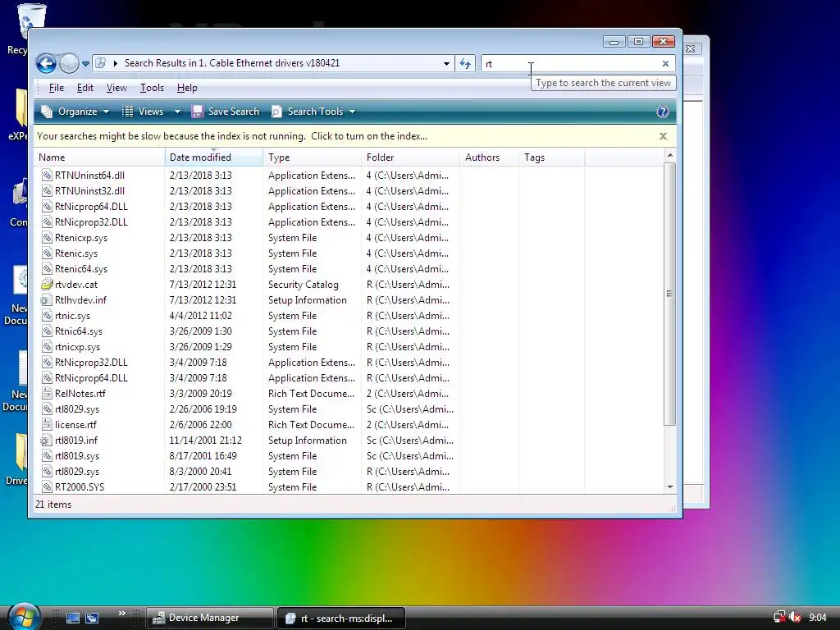Open the Windows Start orb
This screenshot has height=630, width=840.
tap(24, 617)
